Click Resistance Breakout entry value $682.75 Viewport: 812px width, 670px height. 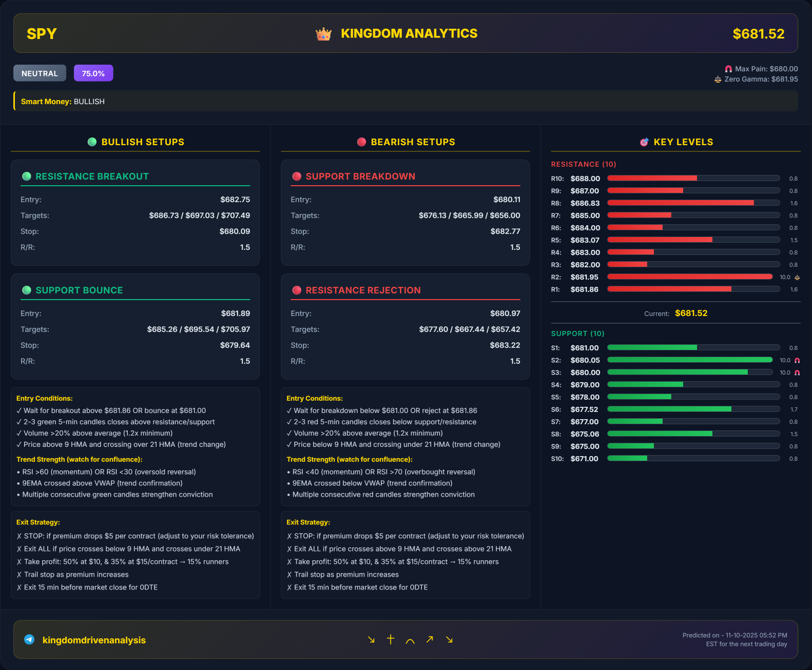235,200
